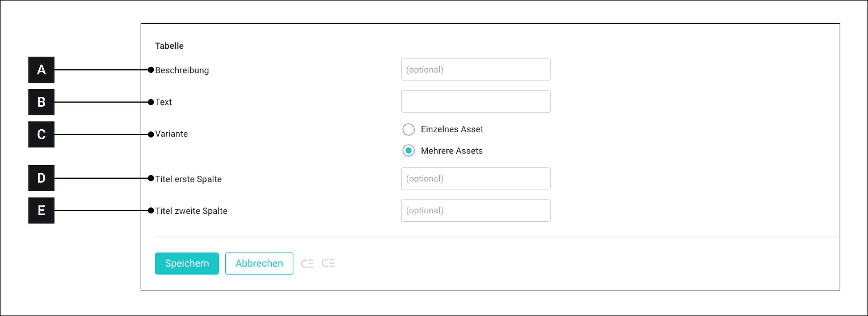Focus the empty Text input field
Screen dimensions: 868x316
click(x=475, y=102)
